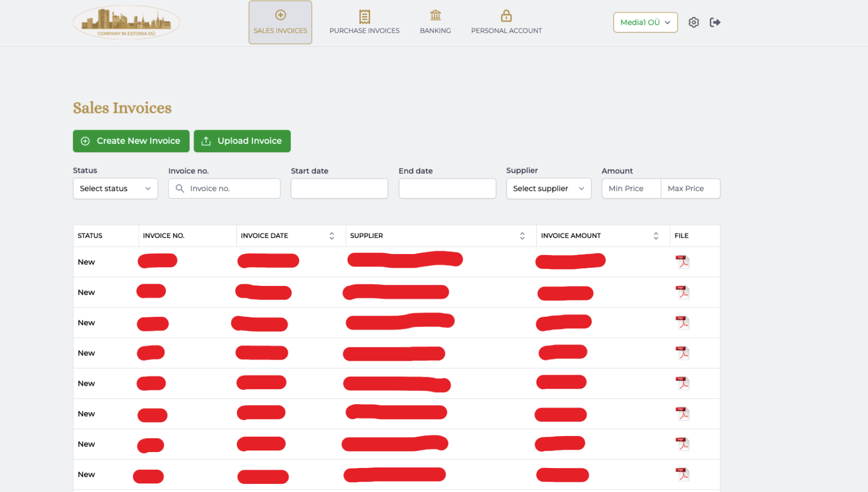Open the PDF in the bottom invoice row
This screenshot has height=492, width=868.
pyautogui.click(x=682, y=474)
